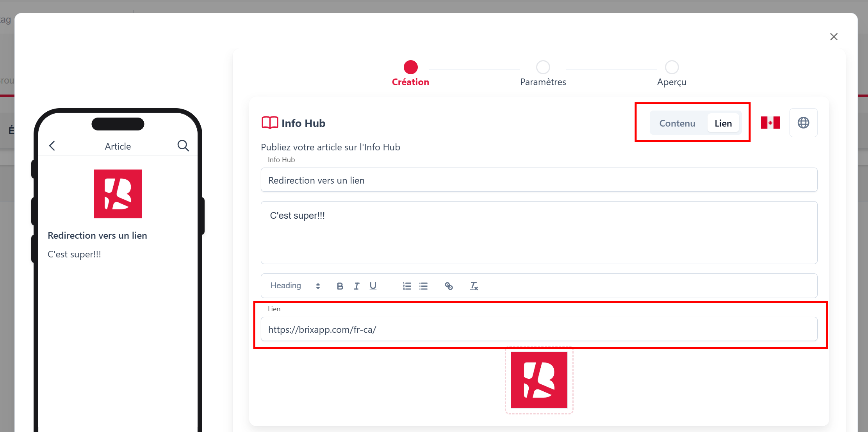Click the 'Article' header in phone preview
The height and width of the screenshot is (432, 868).
pos(118,146)
